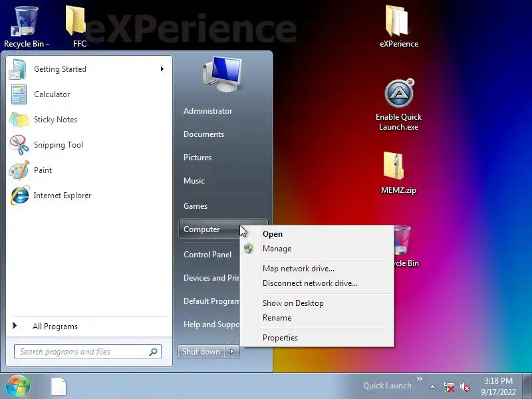Image resolution: width=532 pixels, height=399 pixels.
Task: Click the network status tray icon
Action: [x=449, y=386]
